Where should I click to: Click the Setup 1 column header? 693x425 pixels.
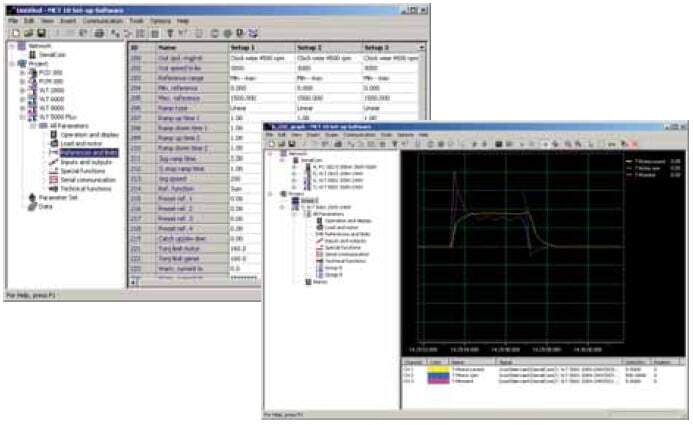tap(262, 47)
